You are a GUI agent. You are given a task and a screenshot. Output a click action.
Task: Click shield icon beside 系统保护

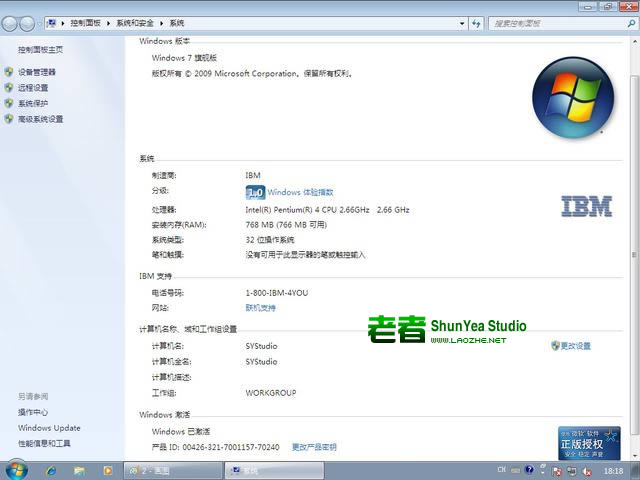click(x=9, y=103)
